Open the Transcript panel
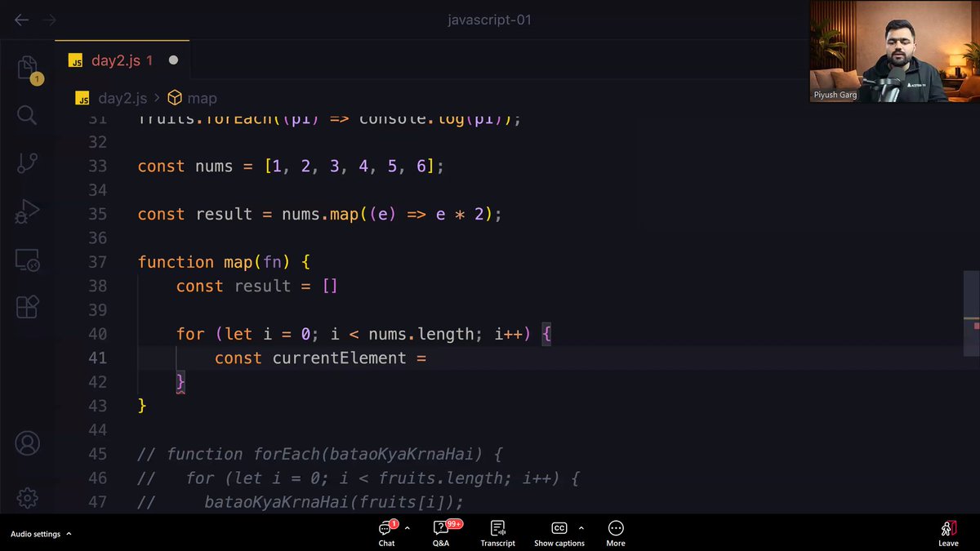Image resolution: width=980 pixels, height=551 pixels. pyautogui.click(x=497, y=533)
